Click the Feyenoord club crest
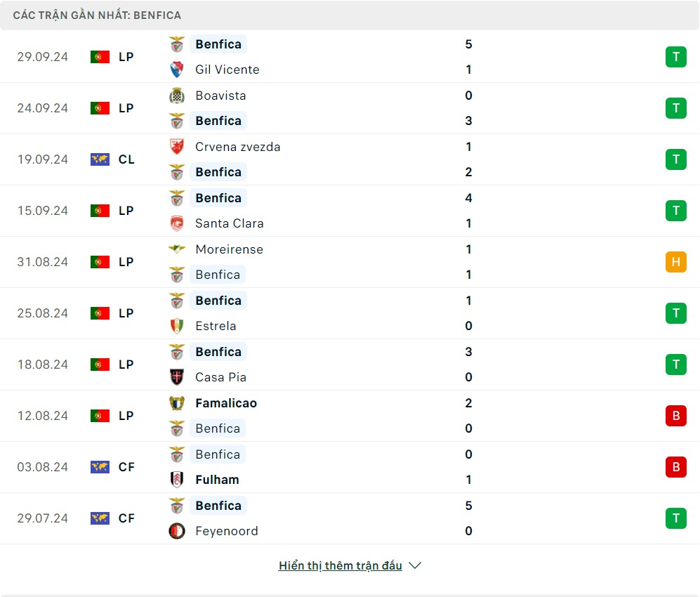 (x=177, y=531)
